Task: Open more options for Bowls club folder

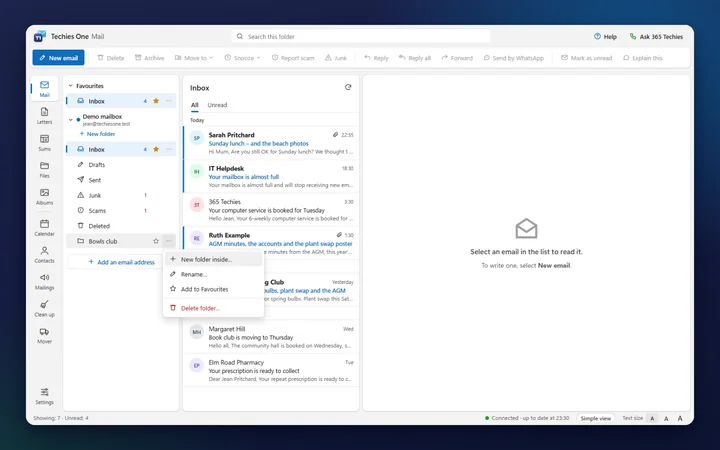Action: 169,241
